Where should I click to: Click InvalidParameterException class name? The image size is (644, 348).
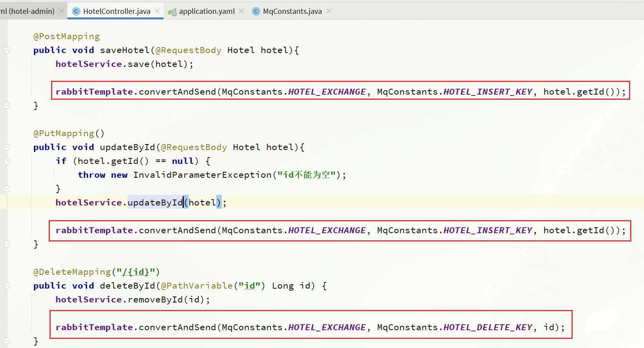pos(202,175)
